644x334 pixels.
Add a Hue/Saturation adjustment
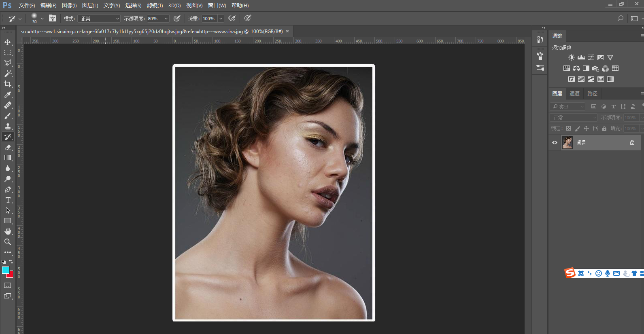(567, 68)
